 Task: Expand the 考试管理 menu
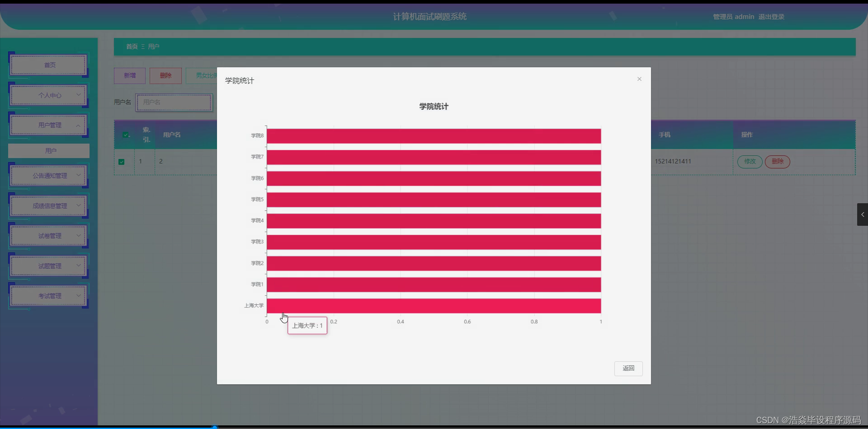click(x=48, y=295)
